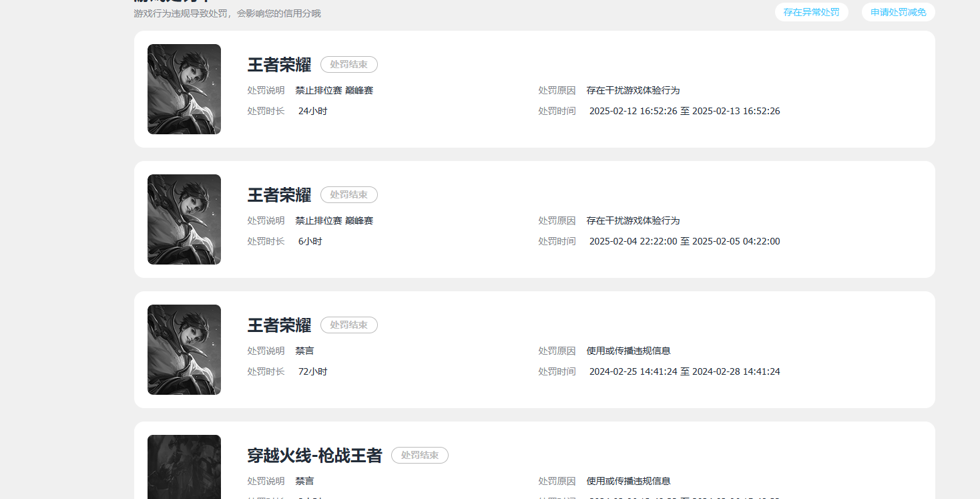Open the 申请处罚减免 request button
The width and height of the screenshot is (980, 499).
pos(898,12)
